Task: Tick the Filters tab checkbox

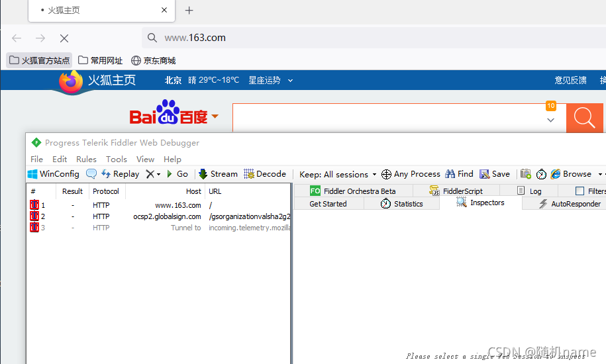Action: (580, 191)
